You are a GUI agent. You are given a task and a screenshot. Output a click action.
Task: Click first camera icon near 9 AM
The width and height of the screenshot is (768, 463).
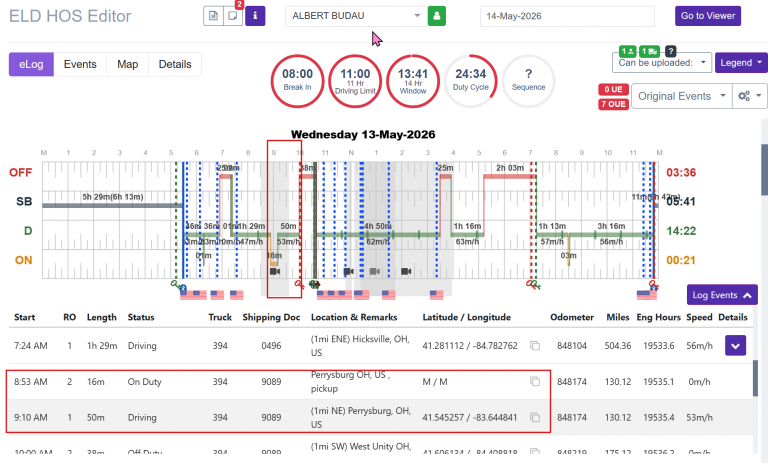point(275,271)
